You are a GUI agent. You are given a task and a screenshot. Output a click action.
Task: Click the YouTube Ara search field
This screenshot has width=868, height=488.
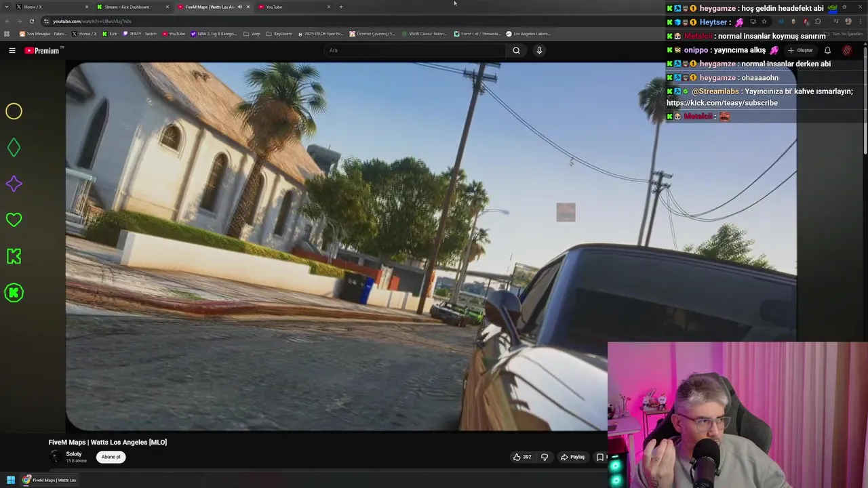click(x=414, y=50)
